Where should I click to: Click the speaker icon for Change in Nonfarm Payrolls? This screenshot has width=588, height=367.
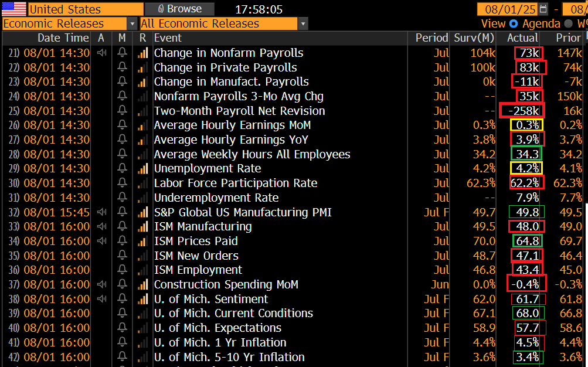pos(101,53)
